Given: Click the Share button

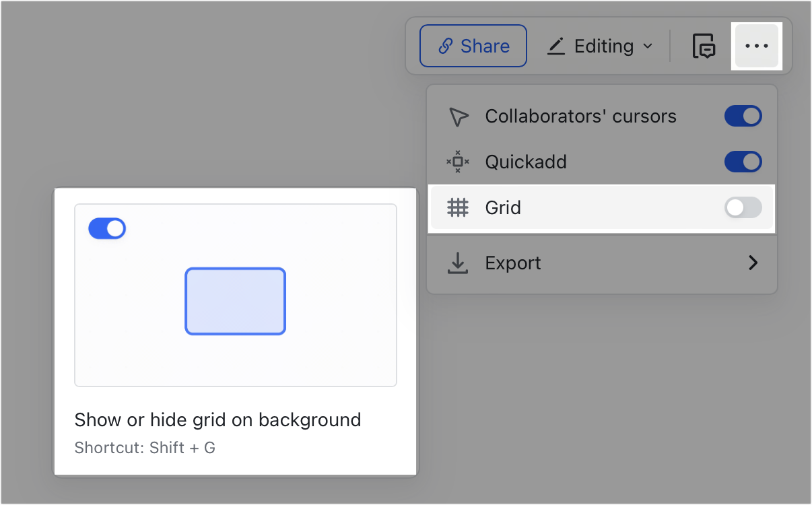Looking at the screenshot, I should click(x=473, y=46).
